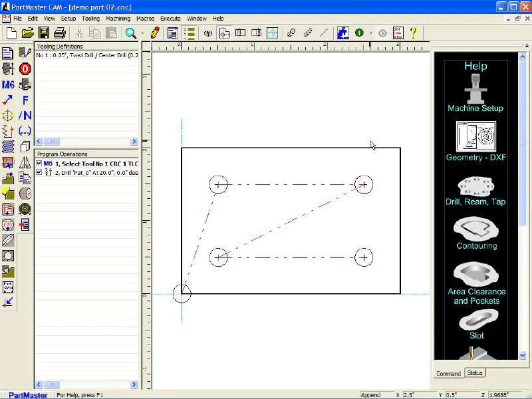Click right scroll arrow in Program Operations
Screen dimensions: 532x399
pos(134,384)
